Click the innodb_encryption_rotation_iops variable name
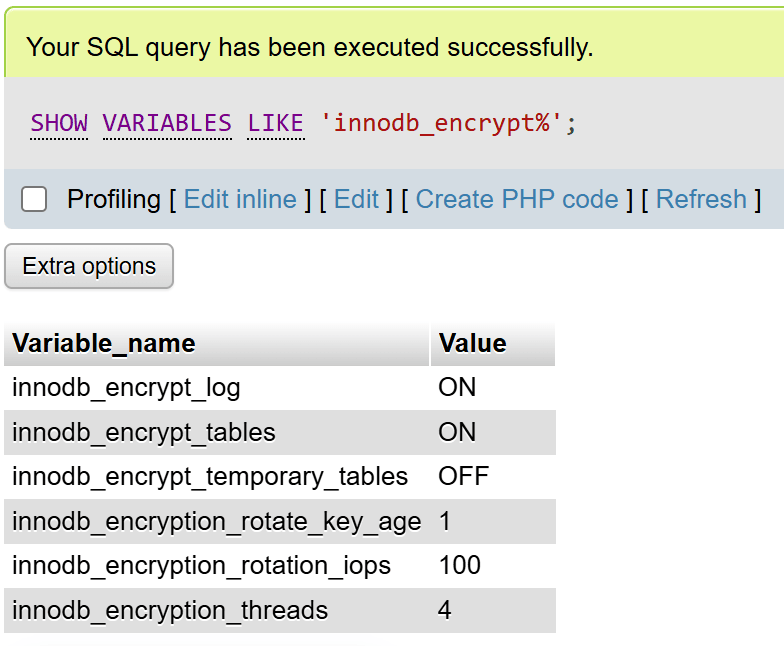The height and width of the screenshot is (646, 784). pos(201,565)
